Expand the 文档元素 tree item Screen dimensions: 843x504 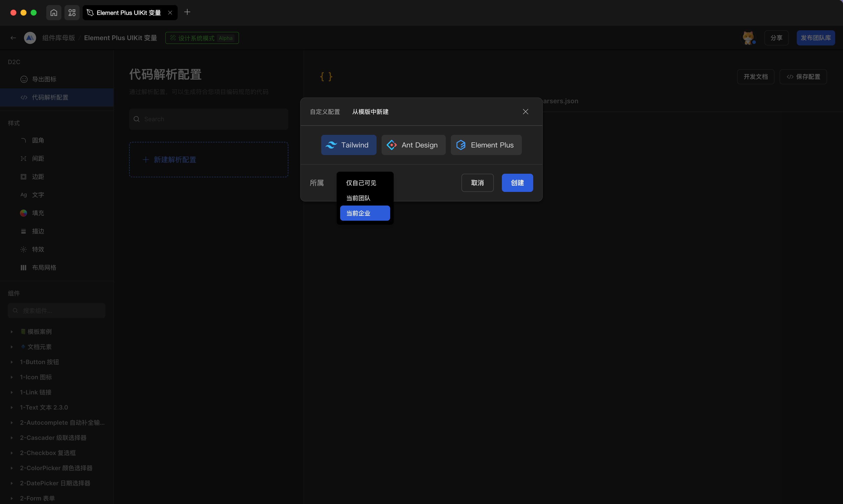[x=12, y=347]
